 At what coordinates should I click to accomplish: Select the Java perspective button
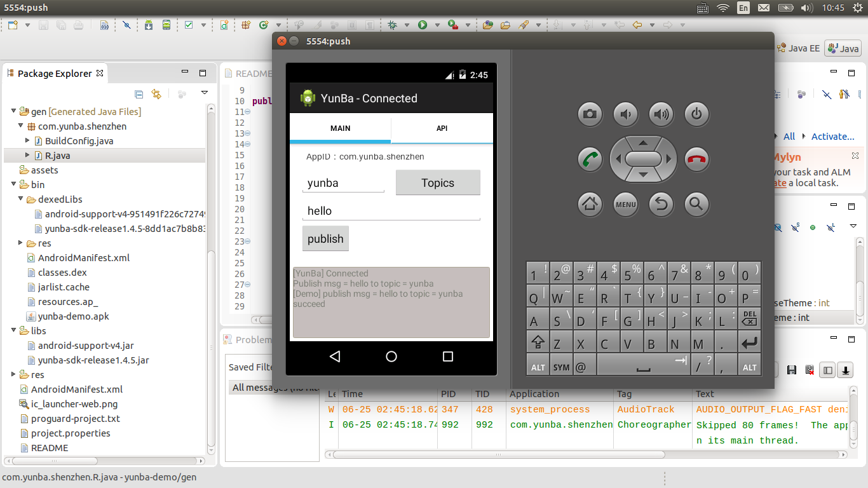[843, 48]
